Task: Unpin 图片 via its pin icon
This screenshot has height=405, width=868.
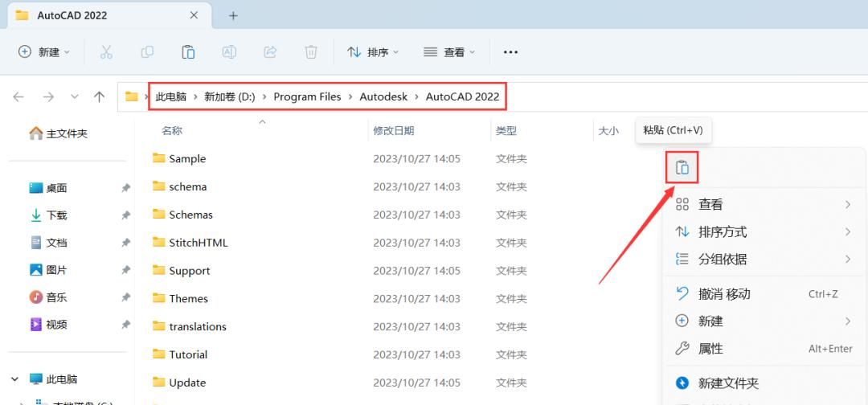Action: [125, 270]
